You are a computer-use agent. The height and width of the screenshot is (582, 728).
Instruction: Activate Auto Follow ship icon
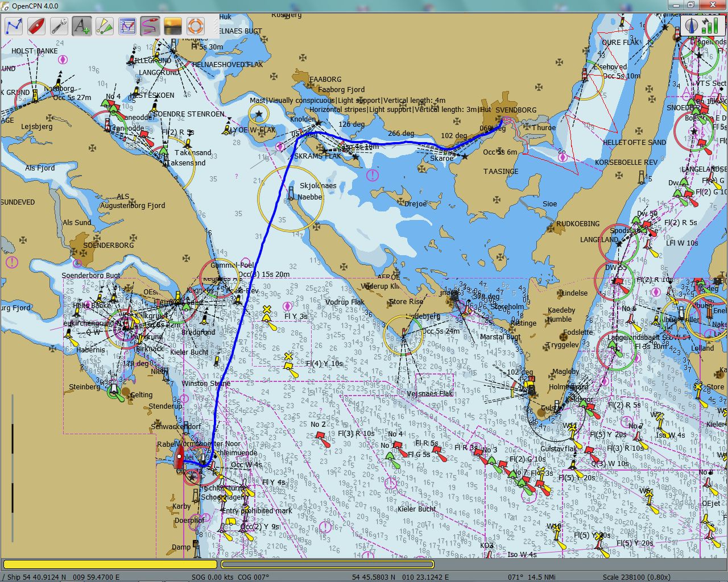click(x=36, y=26)
